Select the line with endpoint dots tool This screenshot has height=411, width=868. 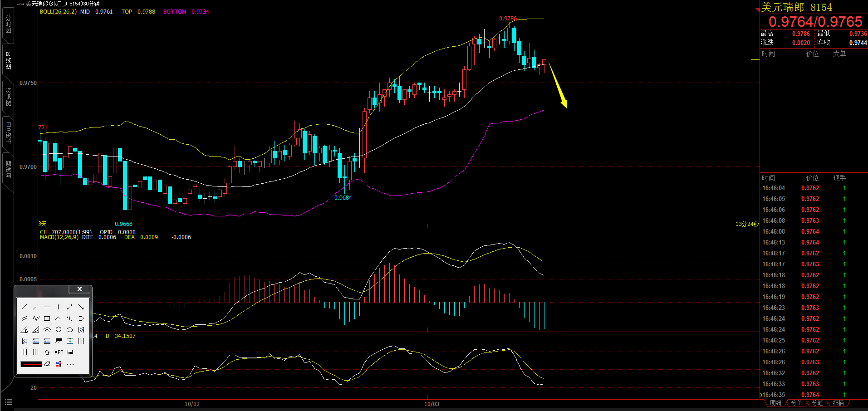coord(70,307)
